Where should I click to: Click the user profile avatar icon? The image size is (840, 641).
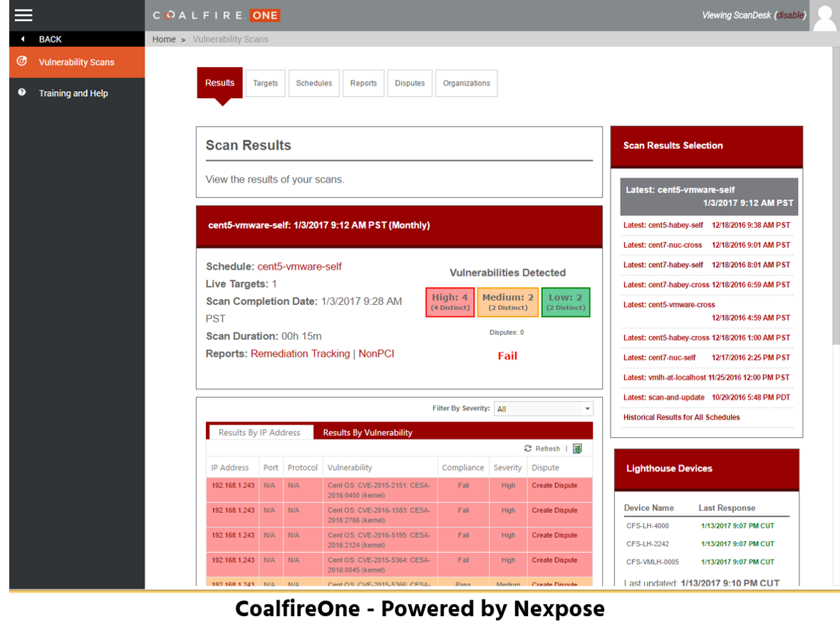[824, 17]
